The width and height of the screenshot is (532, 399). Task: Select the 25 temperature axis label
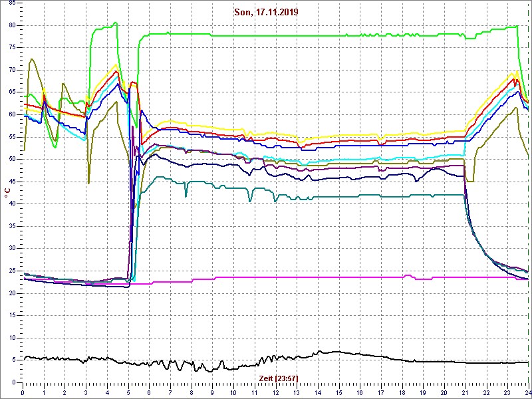[11, 271]
